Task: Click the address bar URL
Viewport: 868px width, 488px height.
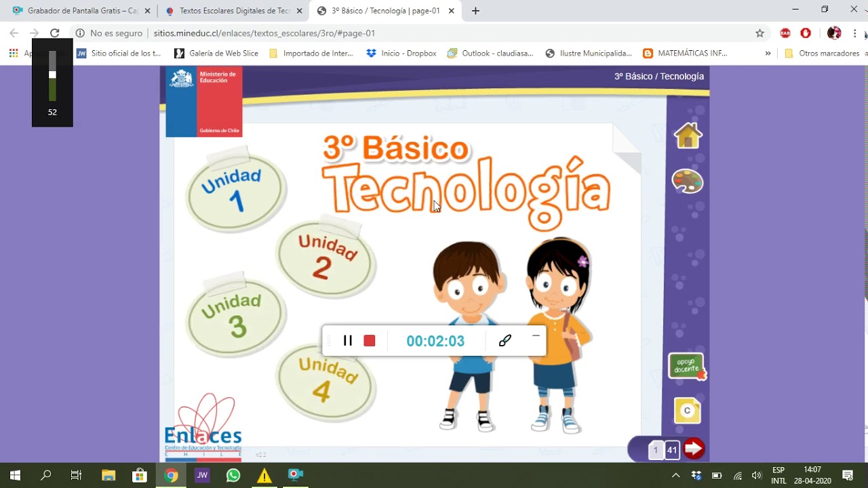Action: 264,33
